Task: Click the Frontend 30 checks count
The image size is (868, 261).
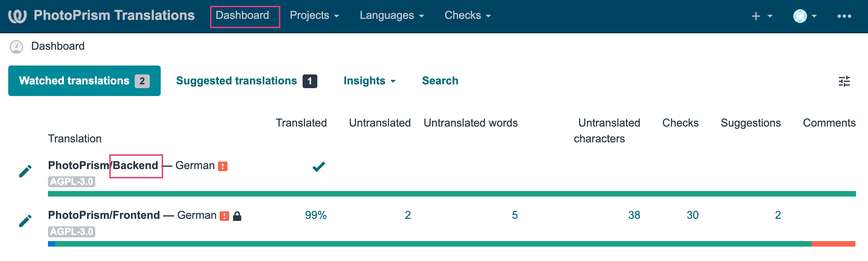Action: coord(692,215)
